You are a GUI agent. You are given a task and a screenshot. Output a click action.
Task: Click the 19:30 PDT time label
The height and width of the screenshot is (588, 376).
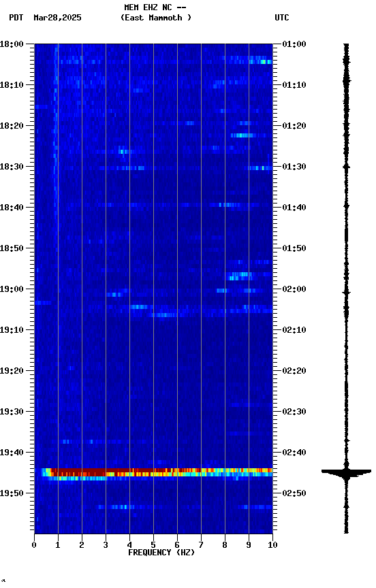tap(12, 412)
